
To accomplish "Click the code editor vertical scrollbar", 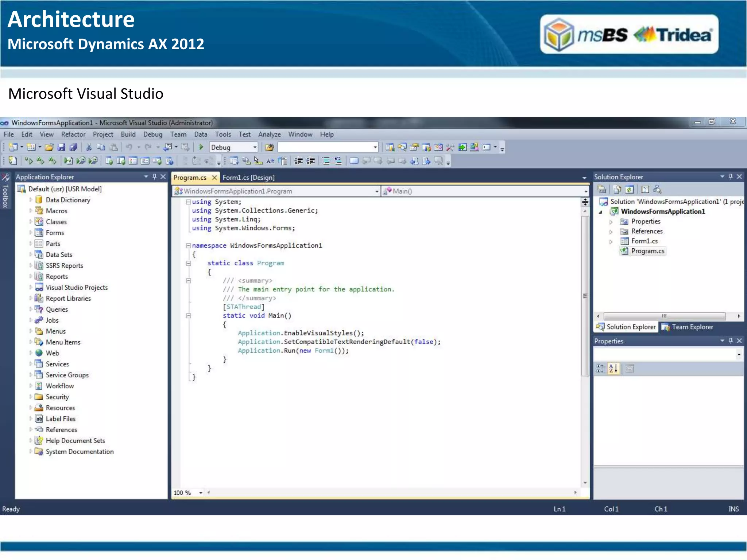I will tap(585, 295).
